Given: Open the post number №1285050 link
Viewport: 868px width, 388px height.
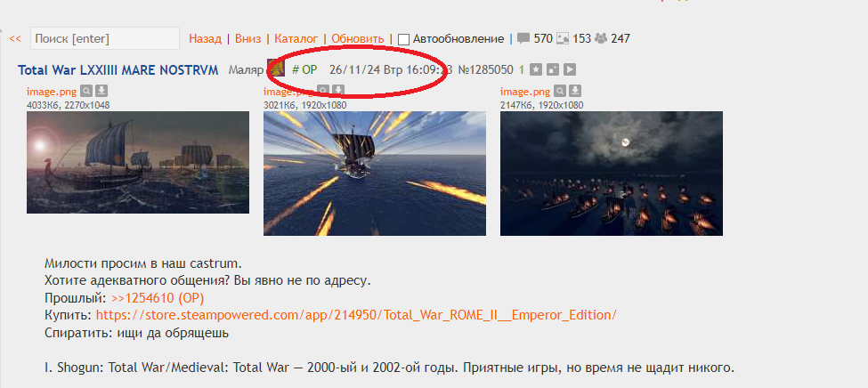Looking at the screenshot, I should point(486,69).
